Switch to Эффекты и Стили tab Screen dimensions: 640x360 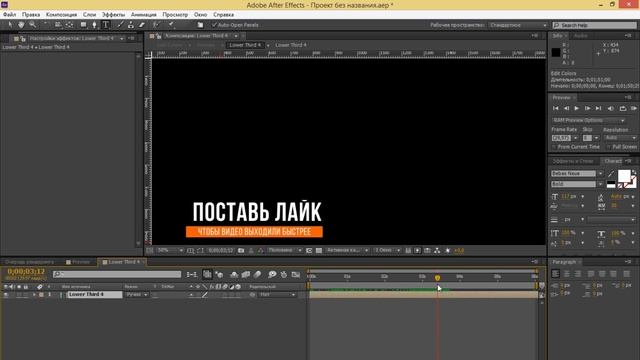(572, 161)
